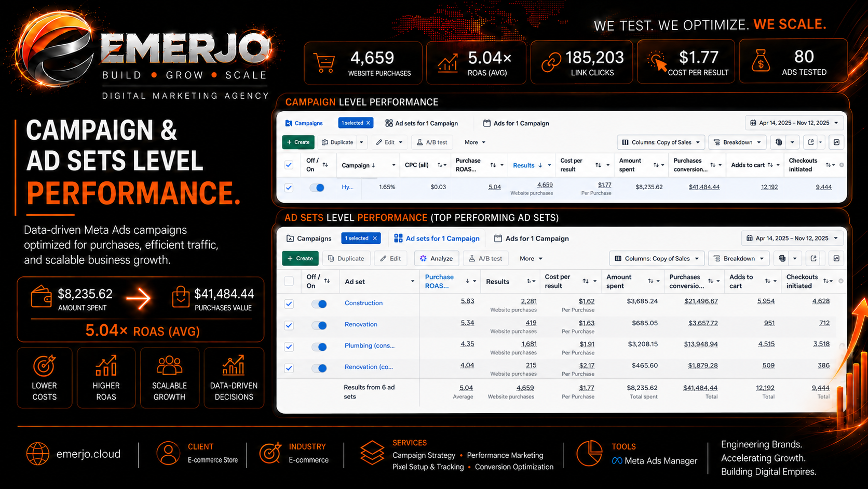Click the Meta logo before Meta Ads Manager

click(x=617, y=461)
